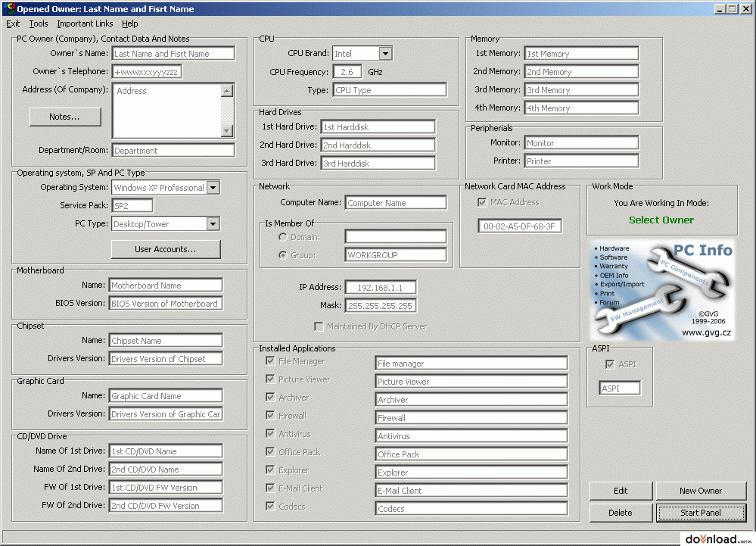Create a New Owner
This screenshot has height=546, width=756.
point(701,491)
